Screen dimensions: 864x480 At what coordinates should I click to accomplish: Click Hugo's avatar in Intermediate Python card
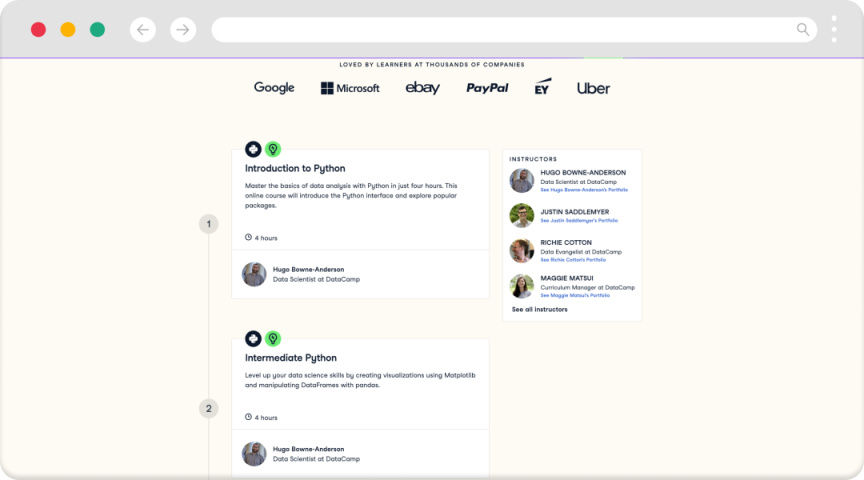coord(254,454)
